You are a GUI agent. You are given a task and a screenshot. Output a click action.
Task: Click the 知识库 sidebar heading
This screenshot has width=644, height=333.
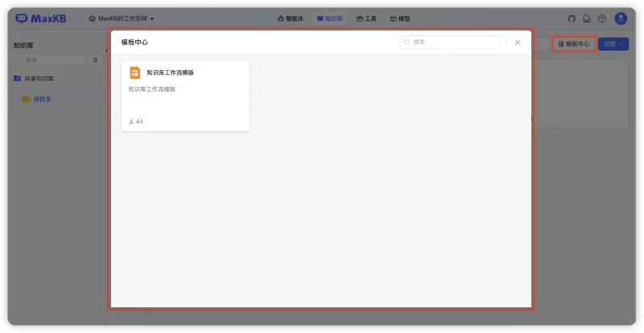click(23, 46)
